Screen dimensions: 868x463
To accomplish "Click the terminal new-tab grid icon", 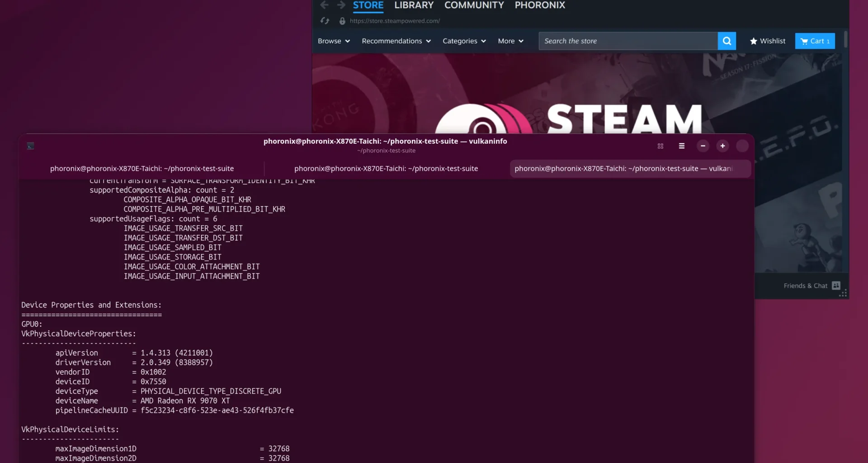I will (660, 146).
